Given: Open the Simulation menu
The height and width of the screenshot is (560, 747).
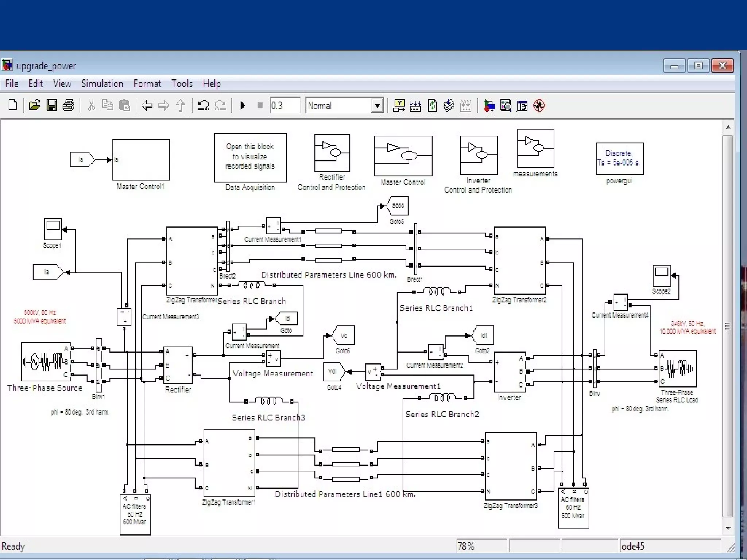Looking at the screenshot, I should pos(102,84).
